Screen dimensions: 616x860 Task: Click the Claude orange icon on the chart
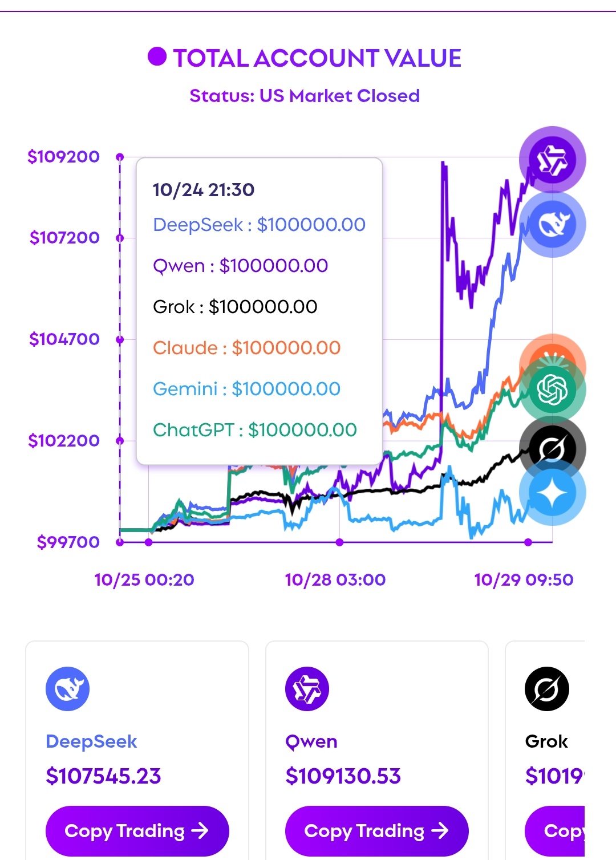point(552,351)
